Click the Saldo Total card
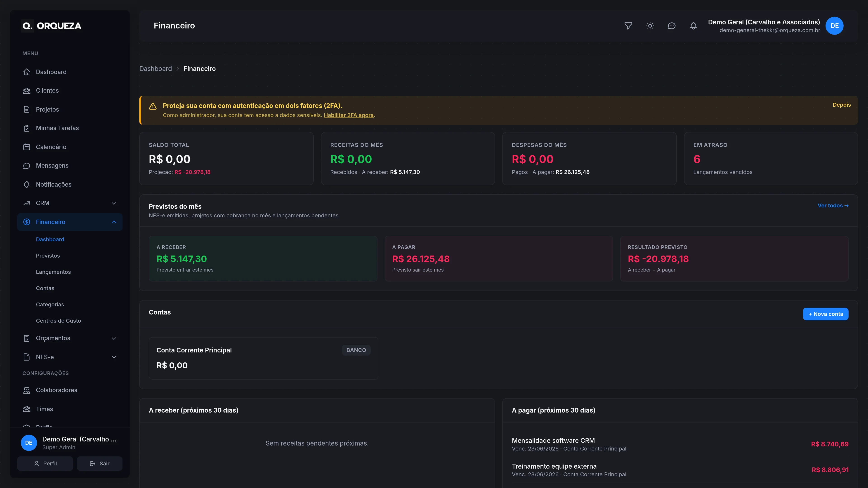 (226, 159)
